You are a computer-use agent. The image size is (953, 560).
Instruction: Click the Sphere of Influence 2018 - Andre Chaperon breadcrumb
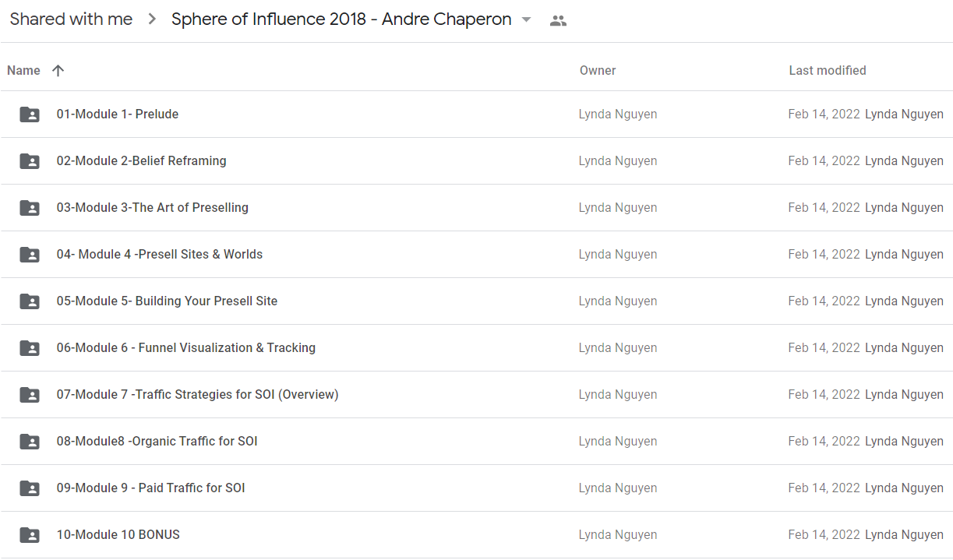tap(341, 19)
